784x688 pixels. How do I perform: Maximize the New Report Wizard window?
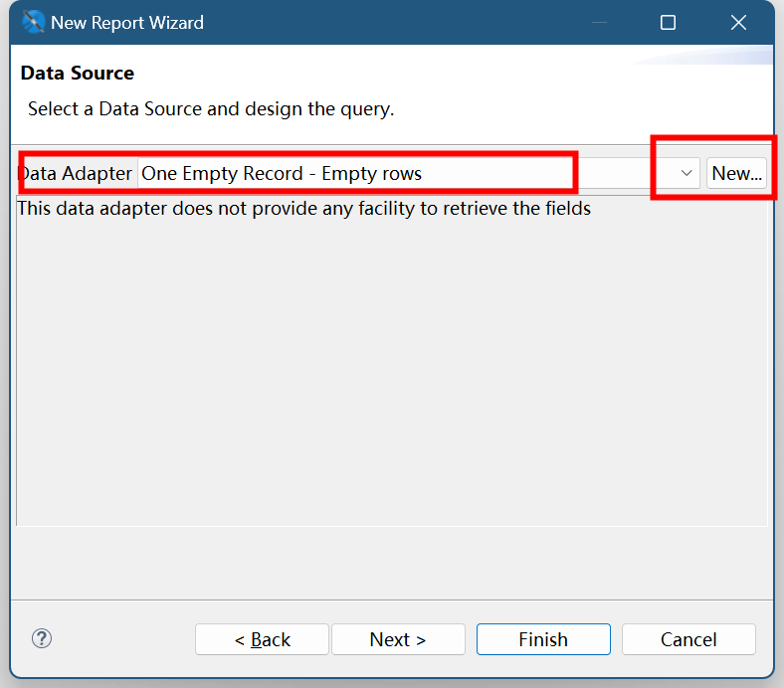point(668,22)
